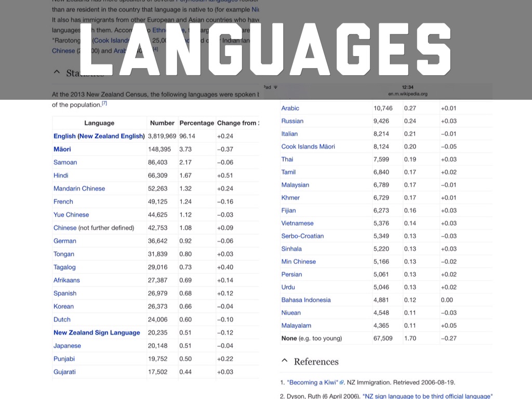Select the Malayalam link
Image resolution: width=532 pixels, height=399 pixels.
point(296,326)
